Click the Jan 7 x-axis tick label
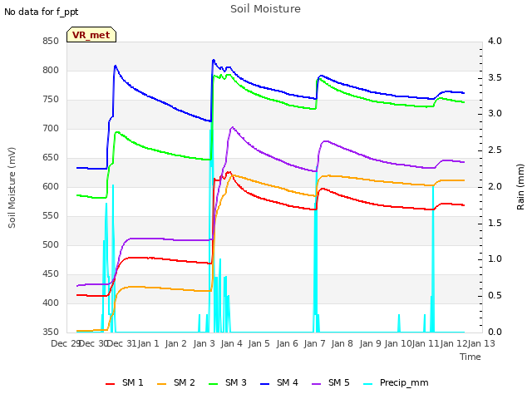Screen dimensions: 532x399 coord(314,343)
